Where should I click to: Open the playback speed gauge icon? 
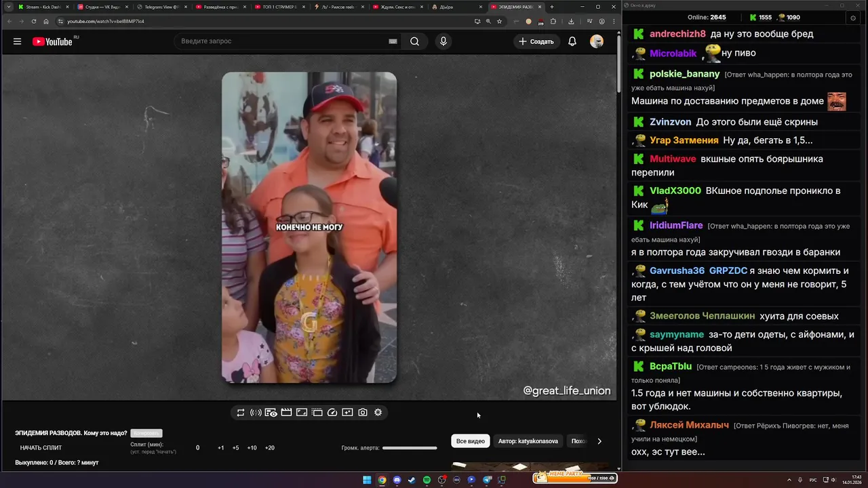[x=332, y=412]
